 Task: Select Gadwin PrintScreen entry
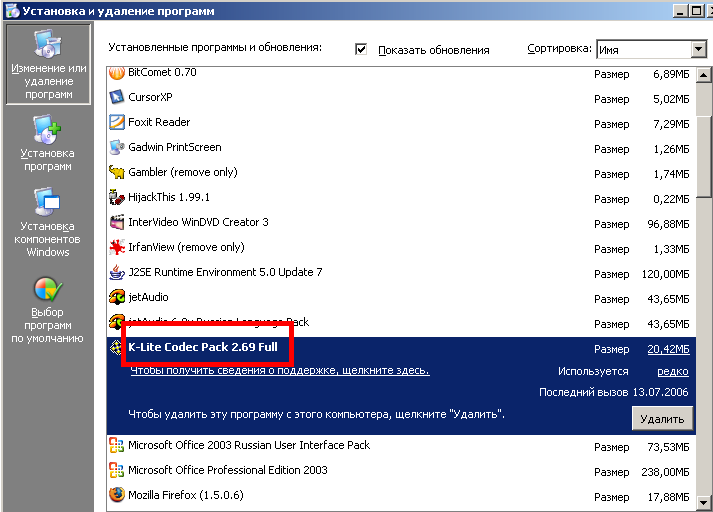pyautogui.click(x=401, y=147)
